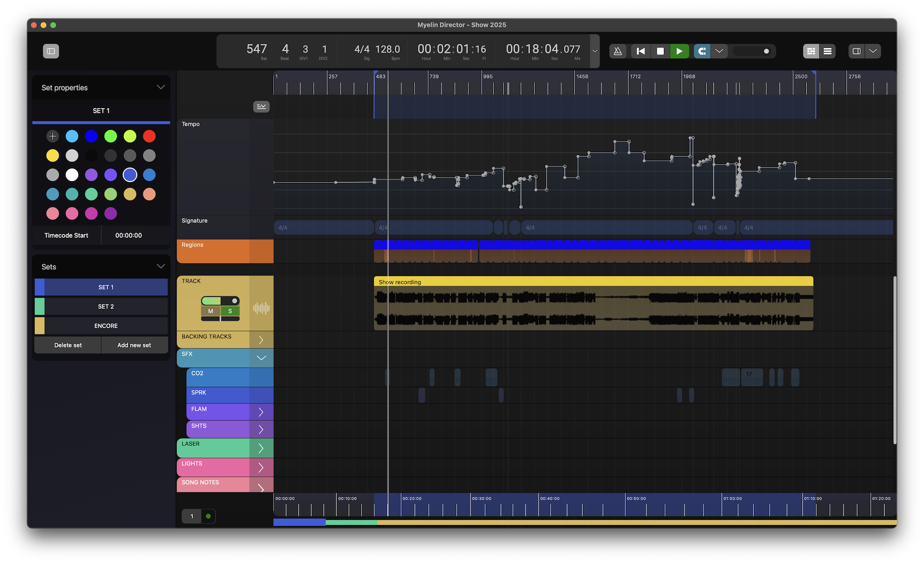Switch to the grid layout view icon
Screen dimensions: 924x564
[811, 51]
